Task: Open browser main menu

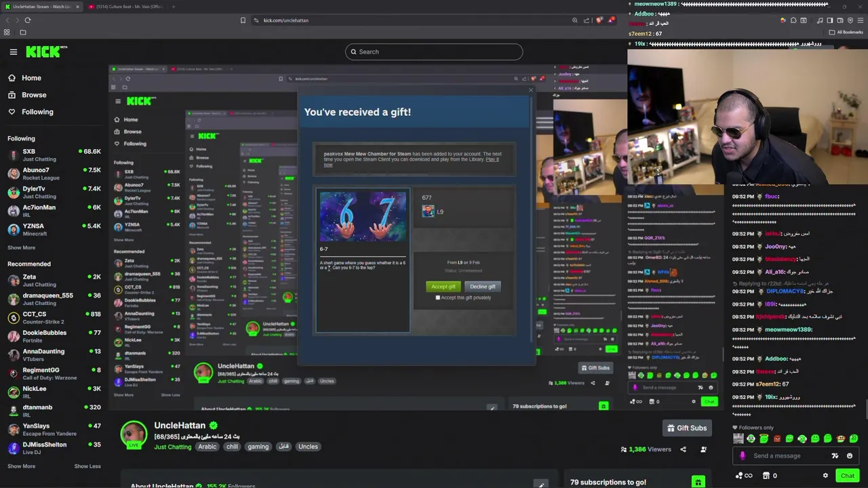Action: coord(860,20)
